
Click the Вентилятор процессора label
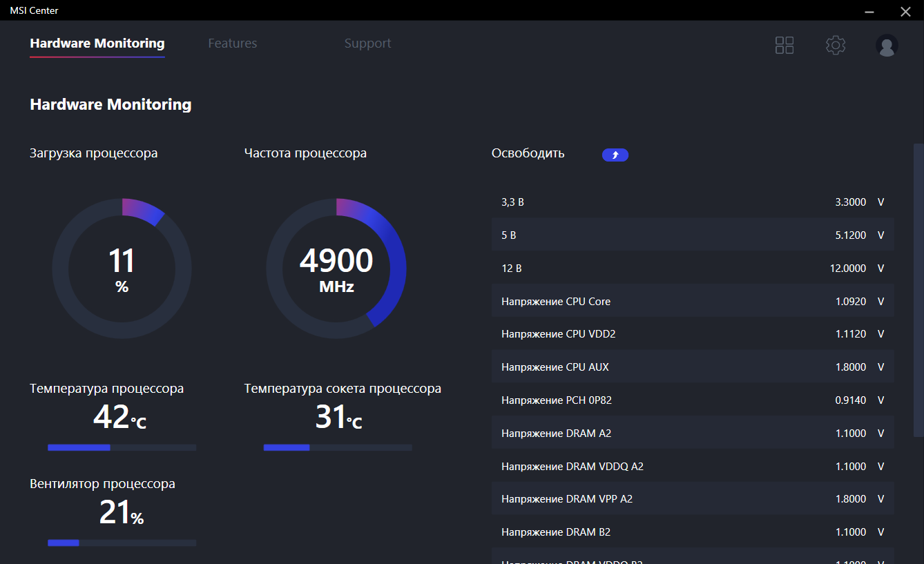pos(102,484)
